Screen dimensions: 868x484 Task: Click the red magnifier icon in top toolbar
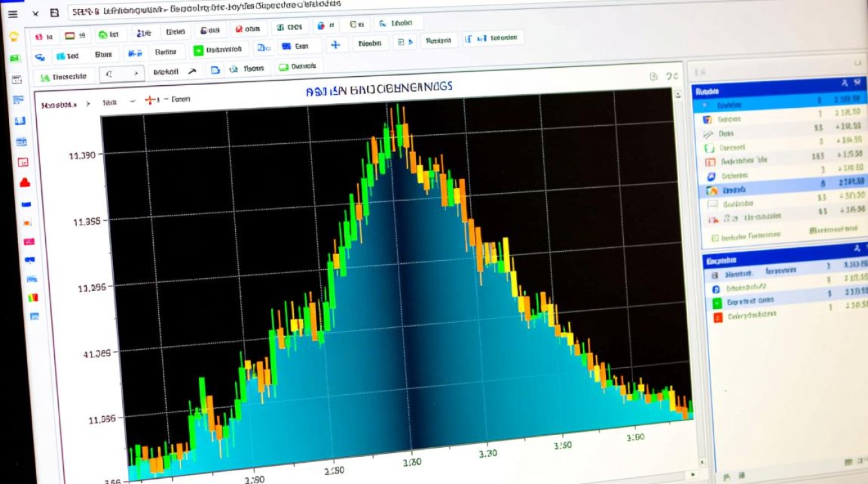click(239, 29)
